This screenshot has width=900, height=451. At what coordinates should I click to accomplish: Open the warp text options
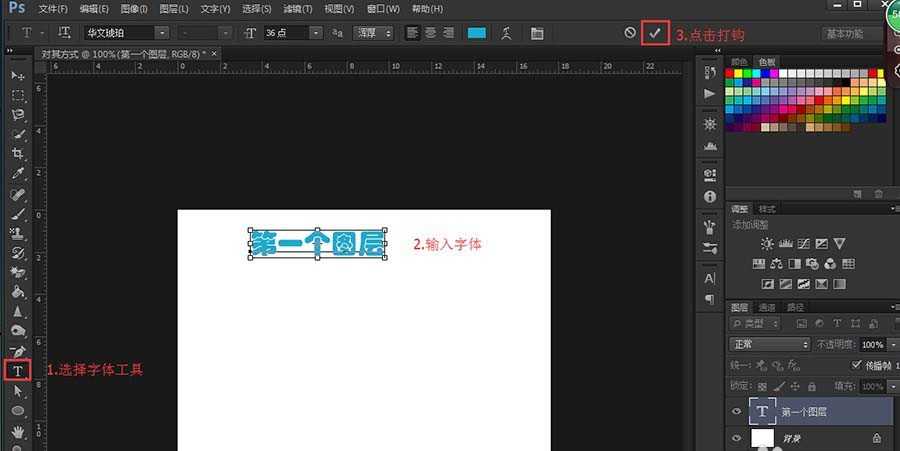(507, 33)
